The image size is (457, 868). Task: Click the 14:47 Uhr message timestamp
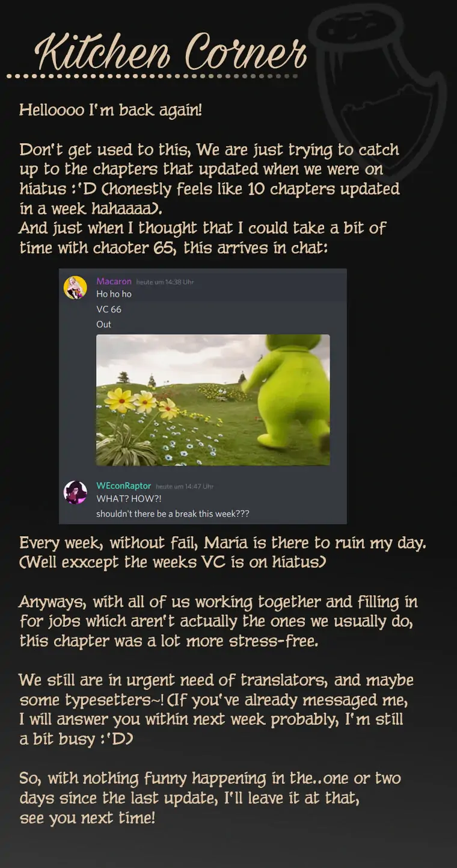coord(185,486)
